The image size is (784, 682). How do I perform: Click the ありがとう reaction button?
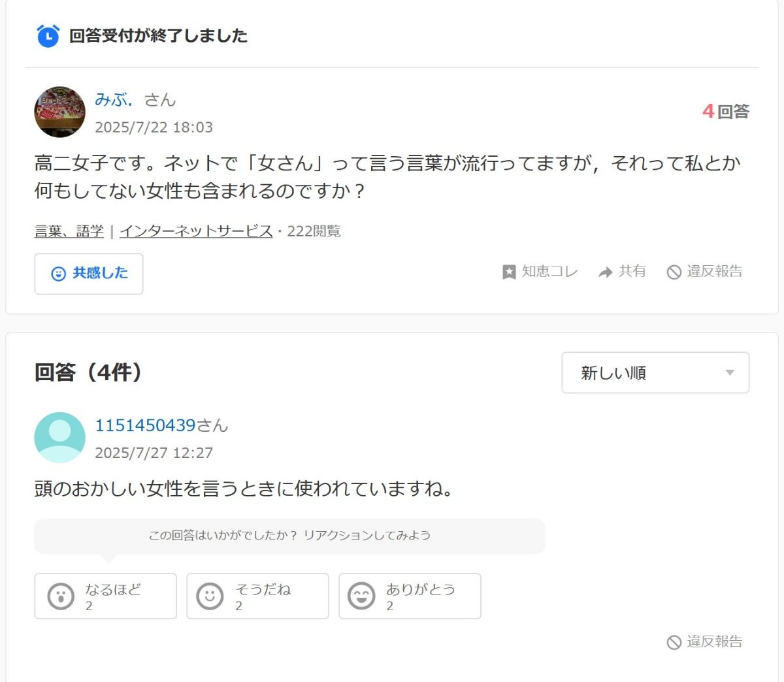click(410, 596)
